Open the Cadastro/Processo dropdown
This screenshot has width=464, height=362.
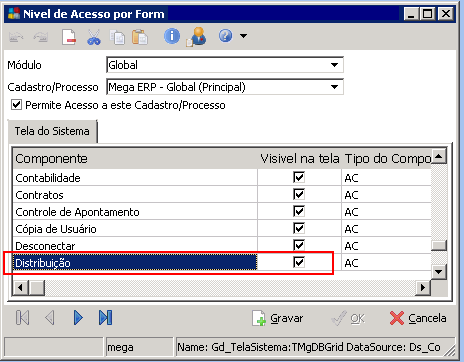(x=334, y=87)
